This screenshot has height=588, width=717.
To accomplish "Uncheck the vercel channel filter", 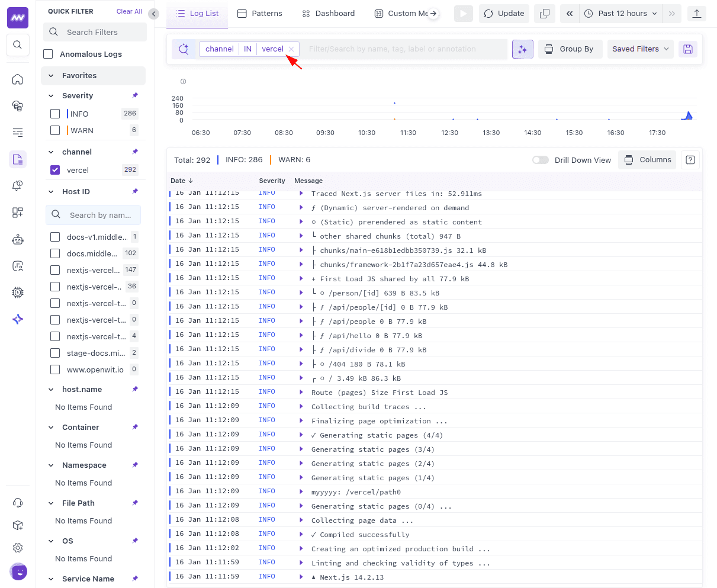I will (55, 169).
